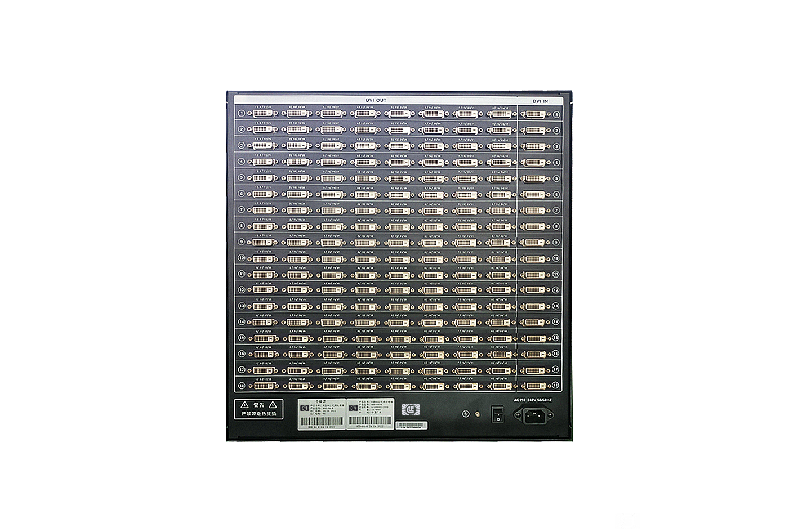Click the AC110-240V 50/60HZ text label
Screen dimensions: 798x532
[533, 400]
